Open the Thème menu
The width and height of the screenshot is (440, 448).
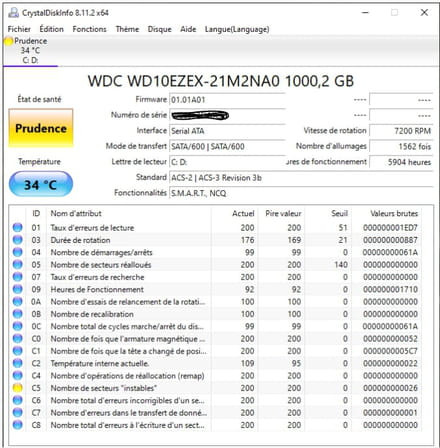(127, 29)
